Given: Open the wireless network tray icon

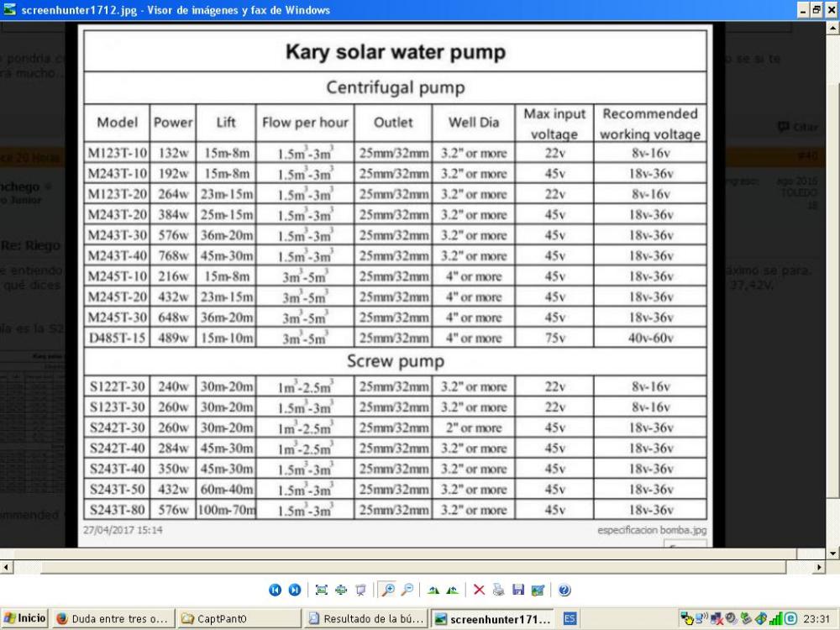Looking at the screenshot, I should 701,619.
